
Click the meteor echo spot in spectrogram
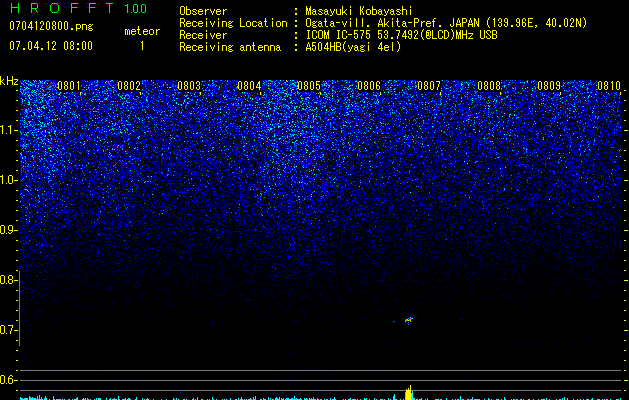pyautogui.click(x=409, y=320)
